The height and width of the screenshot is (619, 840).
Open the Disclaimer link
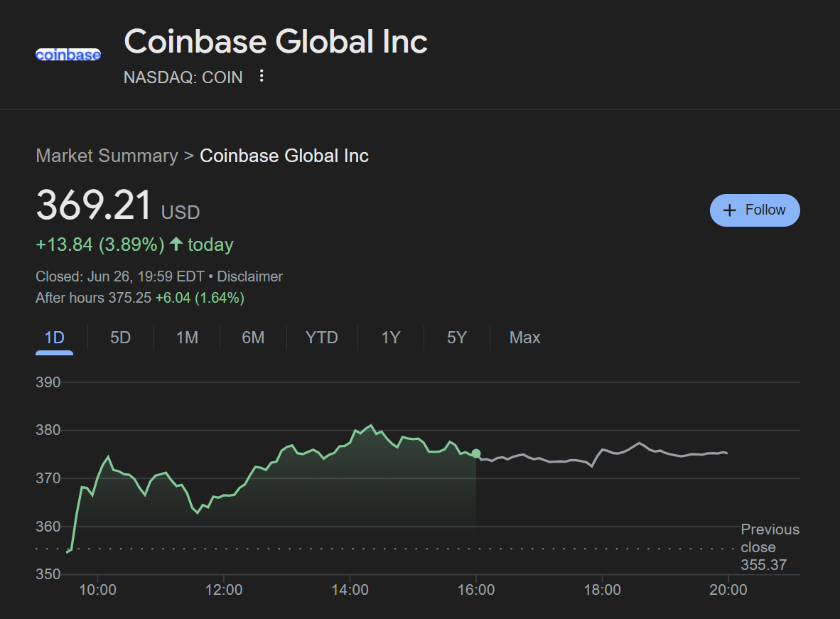pyautogui.click(x=249, y=276)
